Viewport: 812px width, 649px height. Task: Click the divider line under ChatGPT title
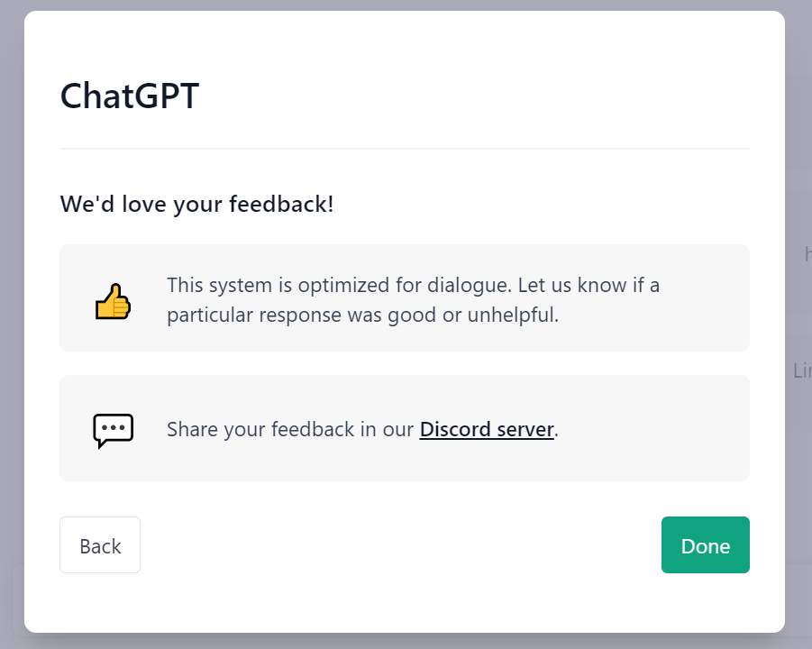[405, 149]
